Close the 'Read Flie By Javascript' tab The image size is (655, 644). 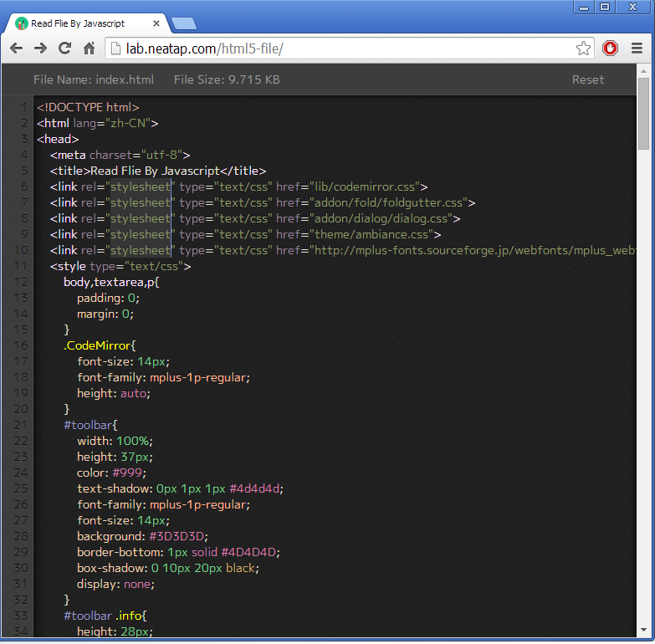click(158, 23)
